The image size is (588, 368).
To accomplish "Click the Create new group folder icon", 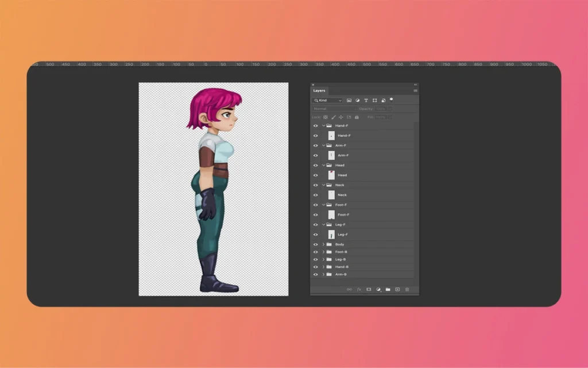I will tap(388, 289).
